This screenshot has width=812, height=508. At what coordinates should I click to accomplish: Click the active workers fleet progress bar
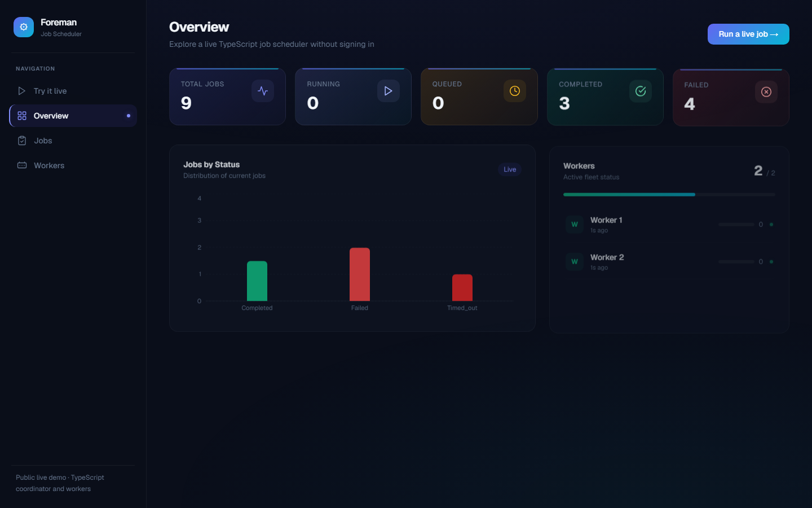pos(669,195)
